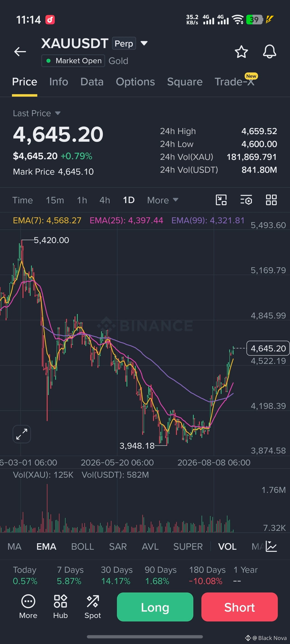The width and height of the screenshot is (290, 644).
Task: Tap the 5,420.00 high price label
Action: [x=51, y=240]
